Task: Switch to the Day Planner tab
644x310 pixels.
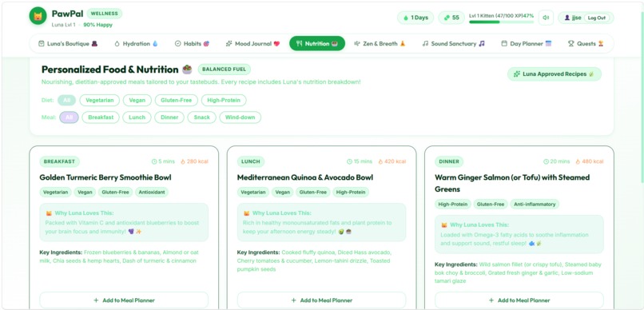Action: (526, 43)
